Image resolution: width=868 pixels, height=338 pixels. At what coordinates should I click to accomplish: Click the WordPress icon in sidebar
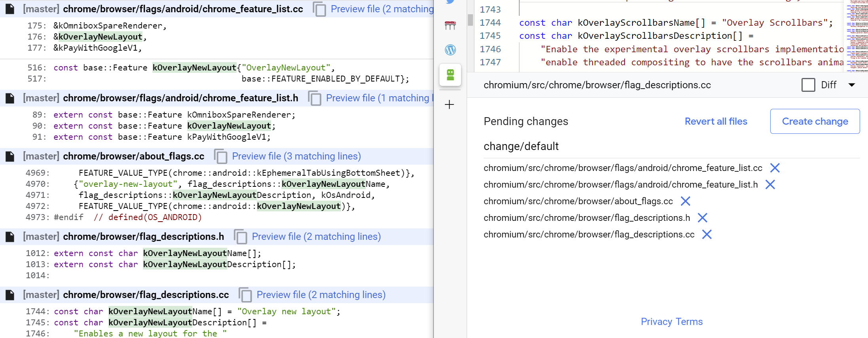450,50
